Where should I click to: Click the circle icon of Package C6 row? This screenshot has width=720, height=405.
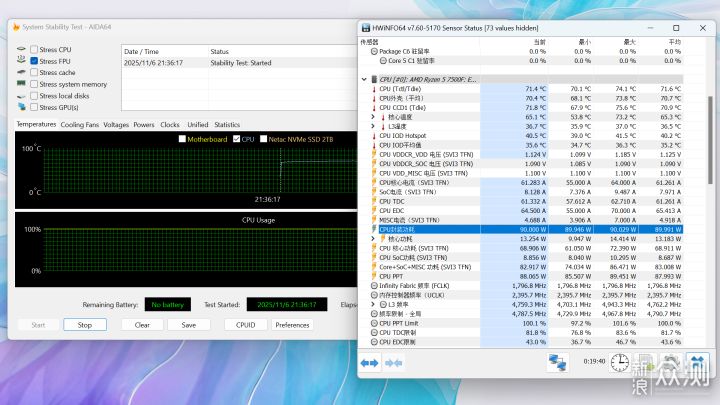coord(374,51)
